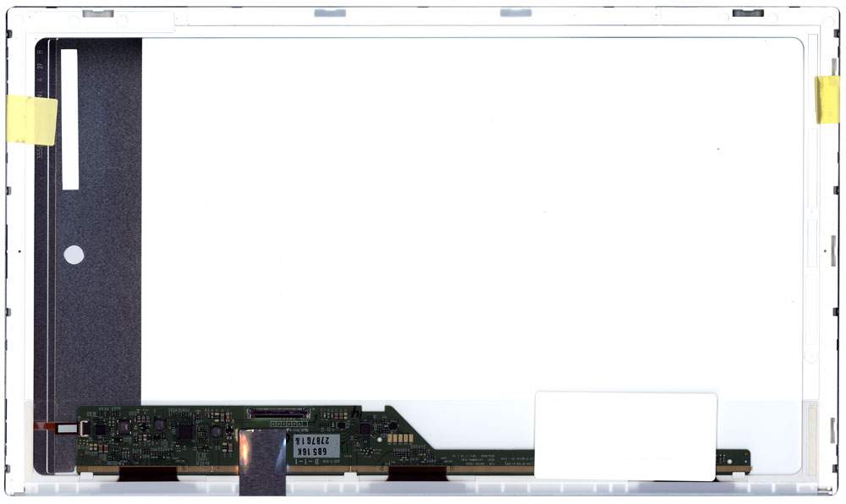Select the large blank white label sticker
The image size is (846, 504).
click(x=625, y=436)
